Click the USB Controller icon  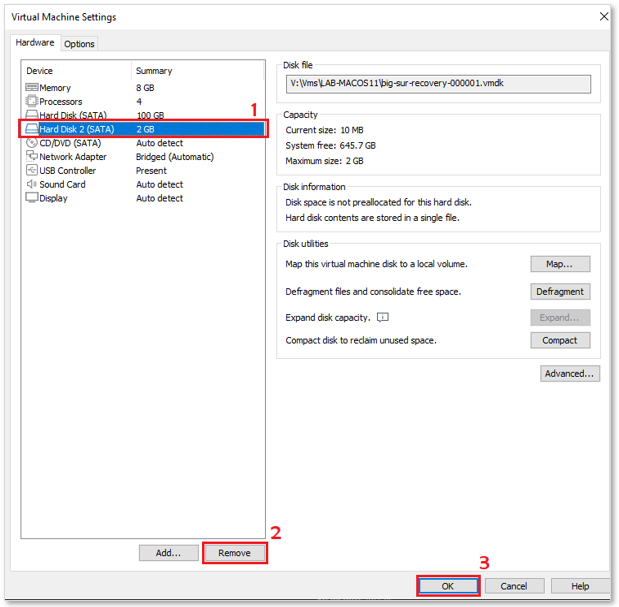[x=32, y=170]
